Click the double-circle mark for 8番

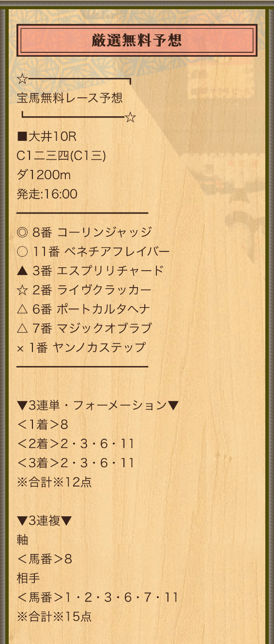(x=22, y=232)
